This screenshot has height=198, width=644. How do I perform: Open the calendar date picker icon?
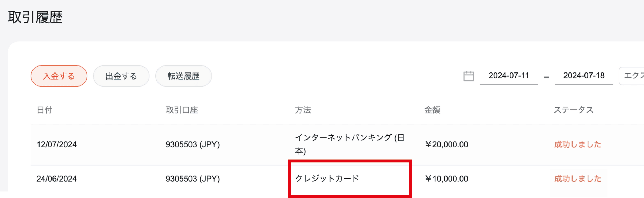click(469, 76)
